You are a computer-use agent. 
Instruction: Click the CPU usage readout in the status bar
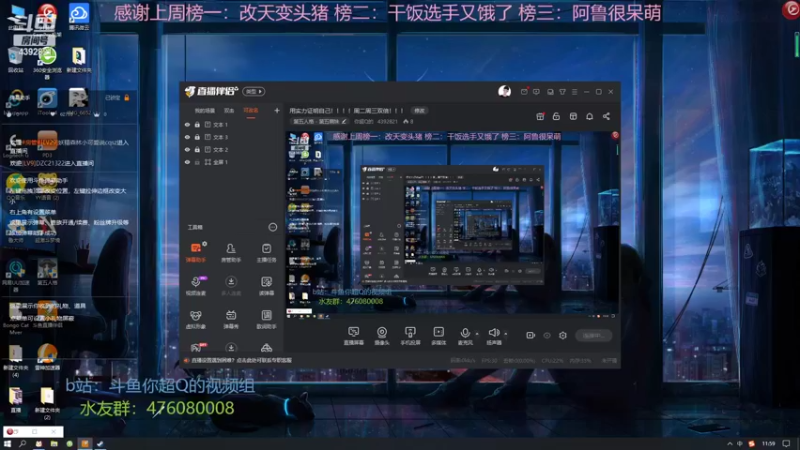553,360
